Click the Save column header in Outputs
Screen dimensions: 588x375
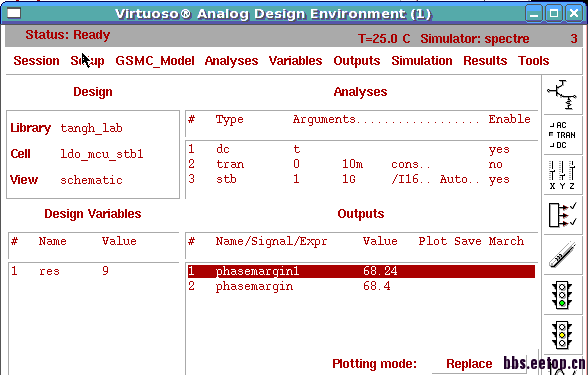point(468,241)
